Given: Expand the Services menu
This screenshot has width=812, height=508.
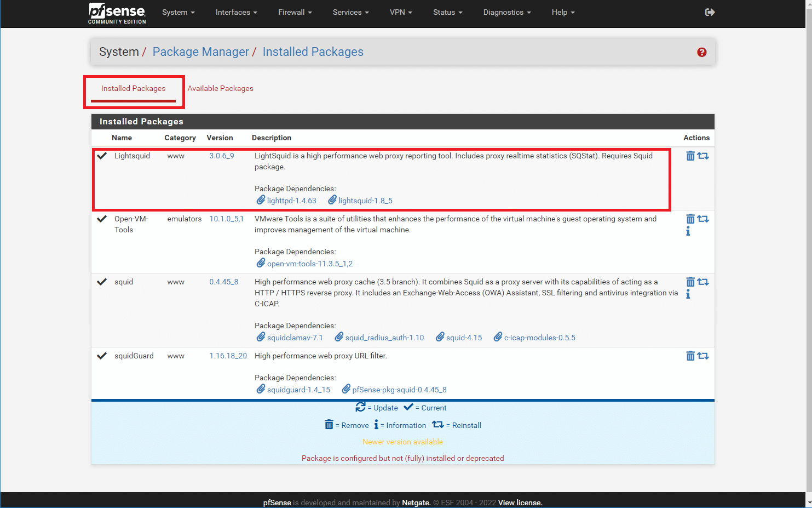Looking at the screenshot, I should tap(351, 12).
